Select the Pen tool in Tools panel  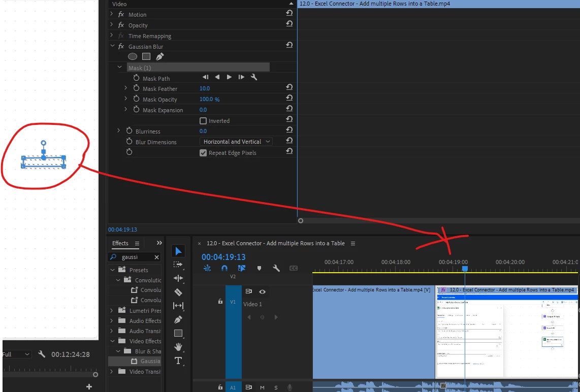point(178,319)
